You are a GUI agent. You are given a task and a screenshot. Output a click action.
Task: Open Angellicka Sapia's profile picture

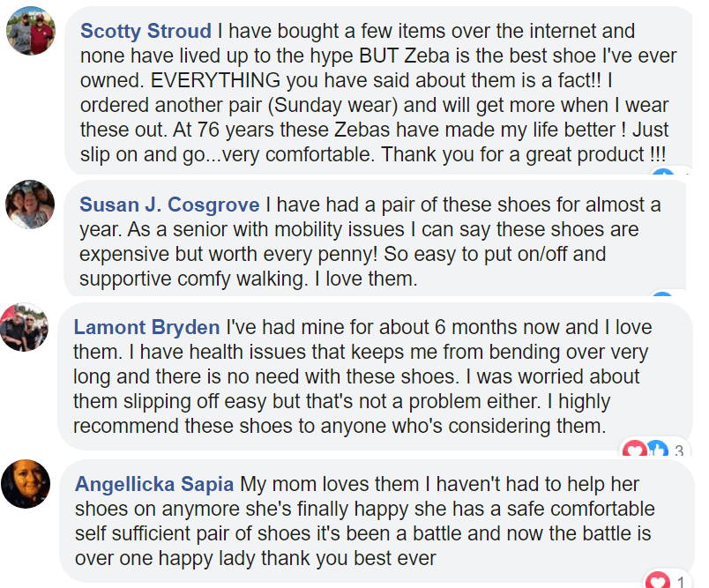click(x=26, y=484)
